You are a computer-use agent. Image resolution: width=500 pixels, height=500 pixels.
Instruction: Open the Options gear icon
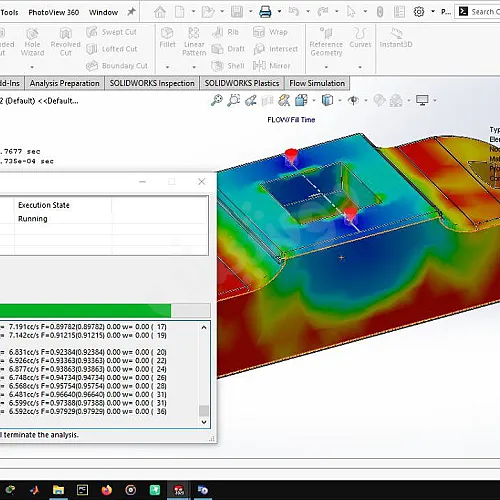tap(419, 12)
